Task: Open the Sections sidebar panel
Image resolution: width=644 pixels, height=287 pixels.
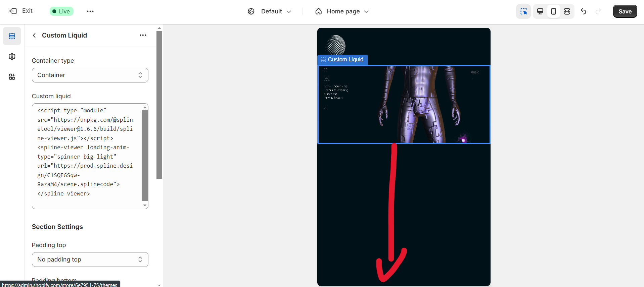Action: point(12,36)
